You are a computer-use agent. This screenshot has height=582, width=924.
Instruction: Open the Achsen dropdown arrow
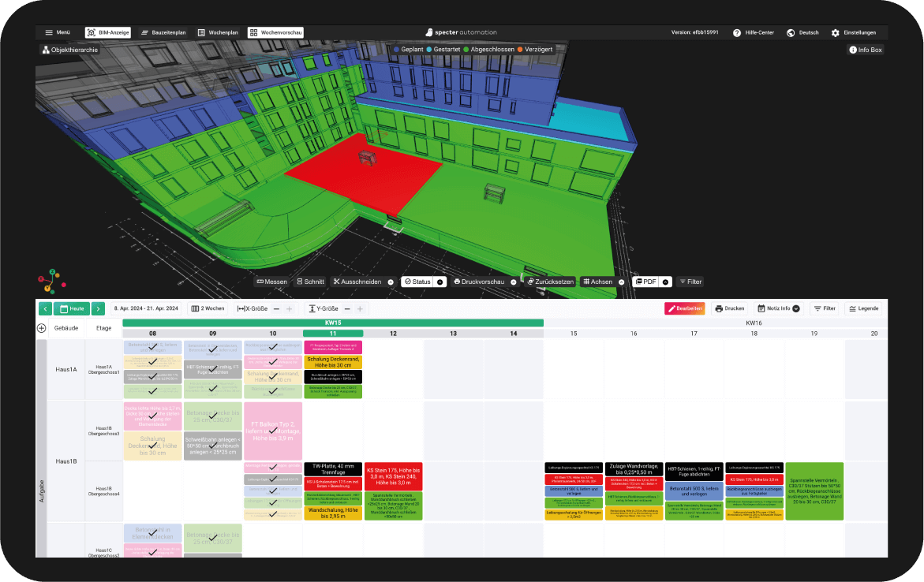[x=620, y=282]
